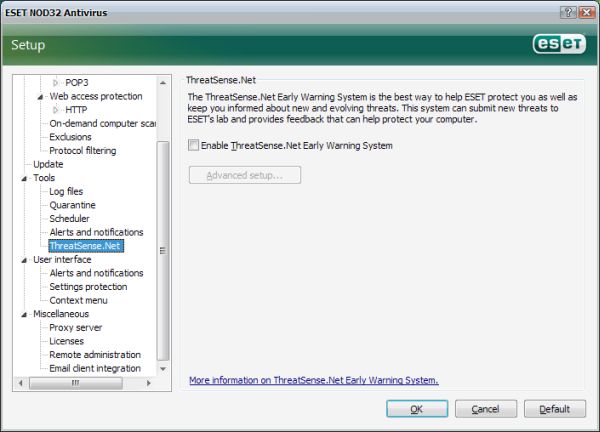Select Web access protection in the tree
600x432 pixels.
tap(96, 96)
